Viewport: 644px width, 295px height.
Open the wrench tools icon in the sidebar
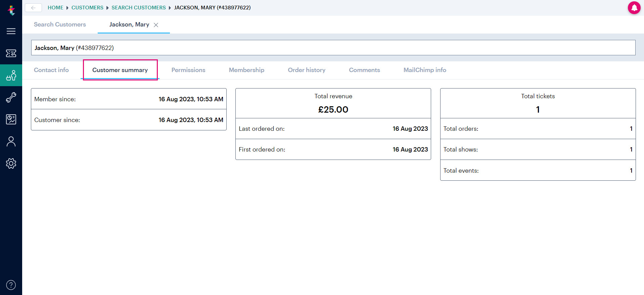[x=11, y=97]
